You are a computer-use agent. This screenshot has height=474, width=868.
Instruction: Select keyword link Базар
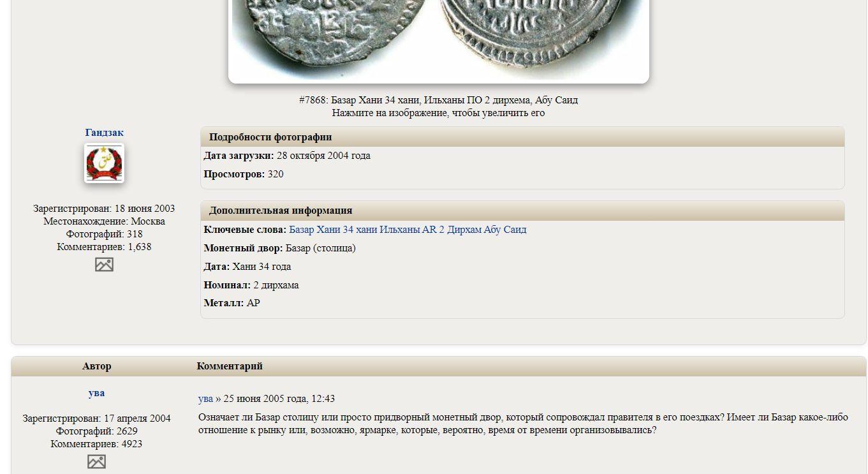(x=302, y=230)
